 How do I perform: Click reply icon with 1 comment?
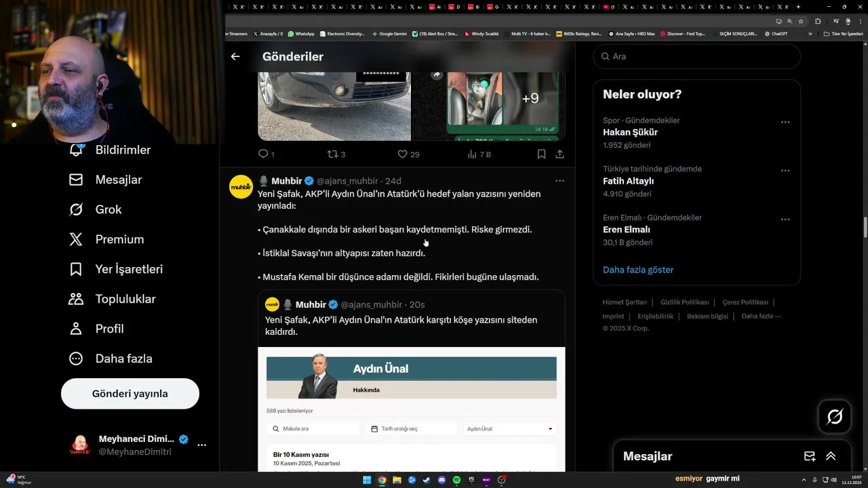pos(267,155)
